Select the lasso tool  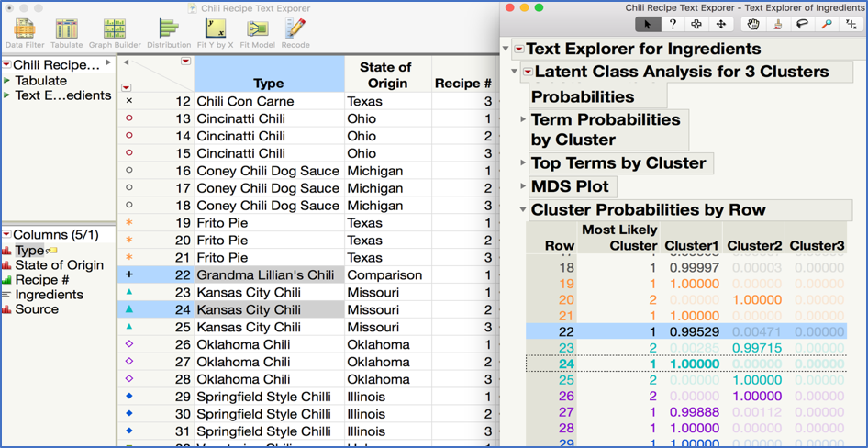802,25
